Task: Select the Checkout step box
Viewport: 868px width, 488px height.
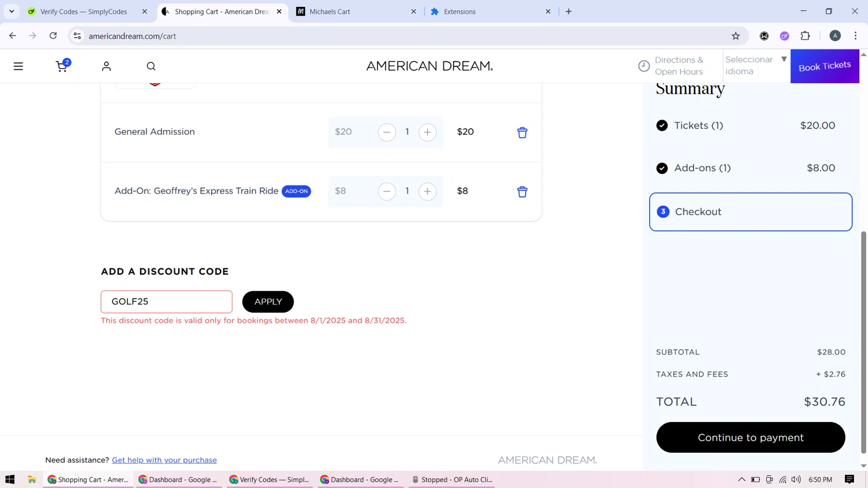Action: click(751, 212)
